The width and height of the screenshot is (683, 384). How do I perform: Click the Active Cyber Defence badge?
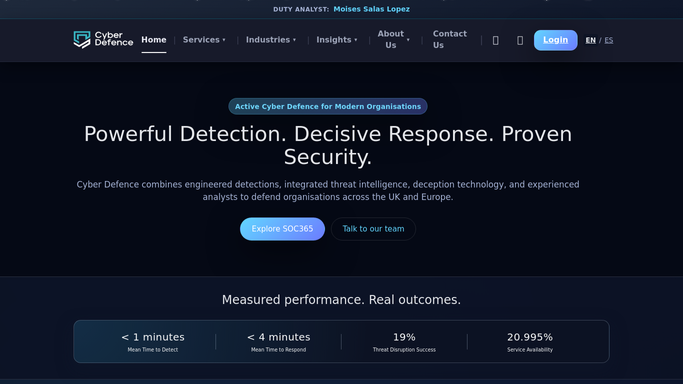coord(328,106)
